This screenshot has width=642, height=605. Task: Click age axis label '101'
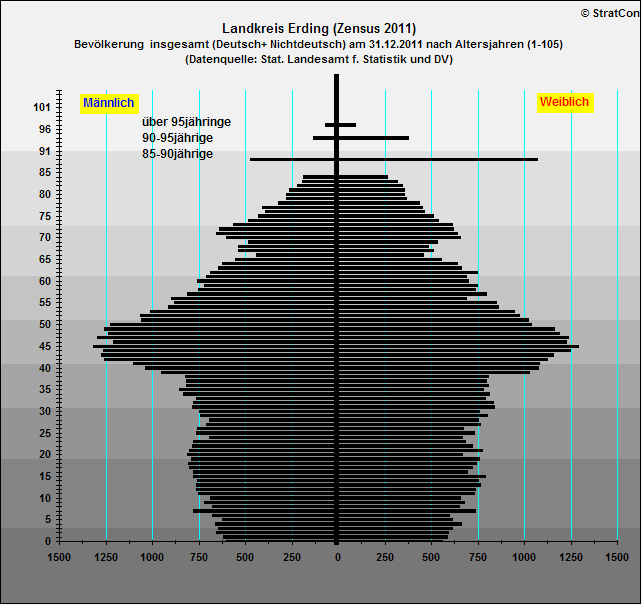tap(42, 108)
